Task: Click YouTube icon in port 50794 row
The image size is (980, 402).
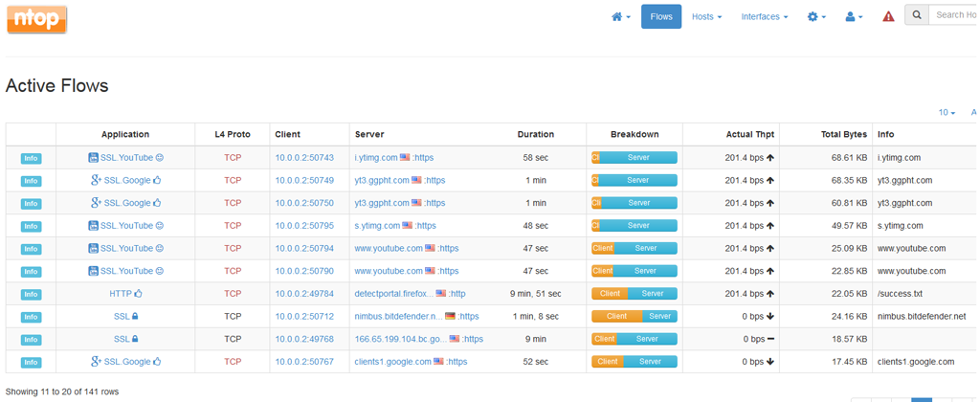Action: (x=93, y=248)
